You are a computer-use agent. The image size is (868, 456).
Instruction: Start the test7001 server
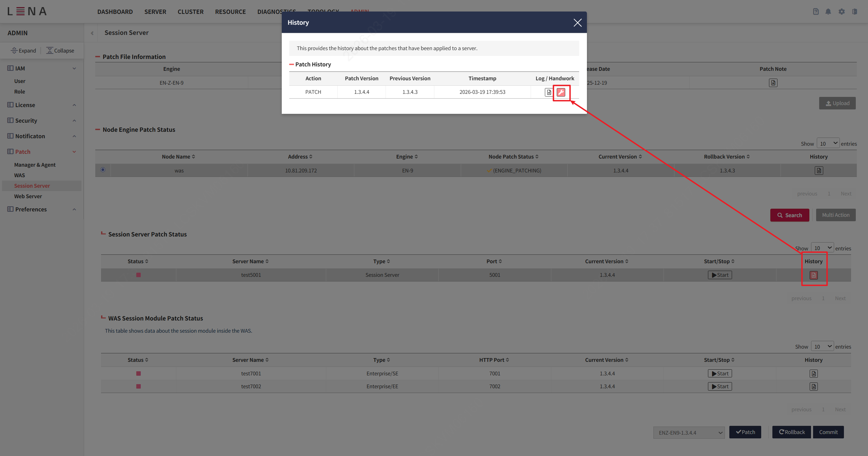coord(720,374)
